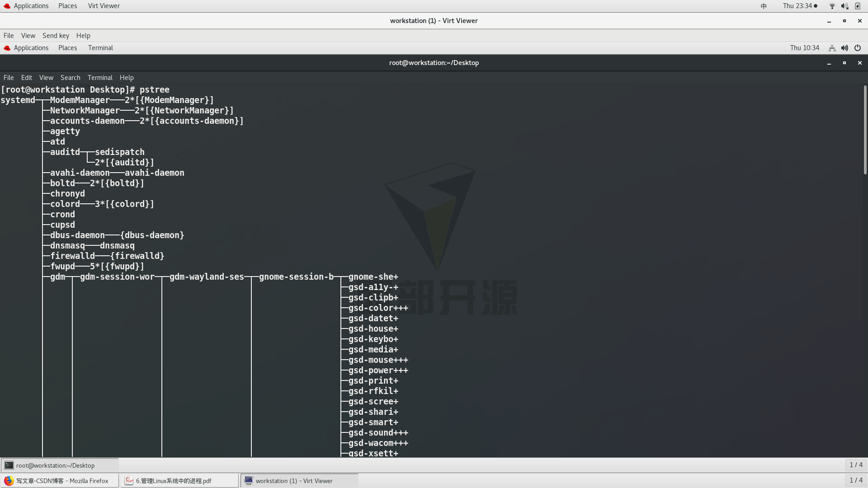Click the guest power icon in top bar

tap(858, 48)
